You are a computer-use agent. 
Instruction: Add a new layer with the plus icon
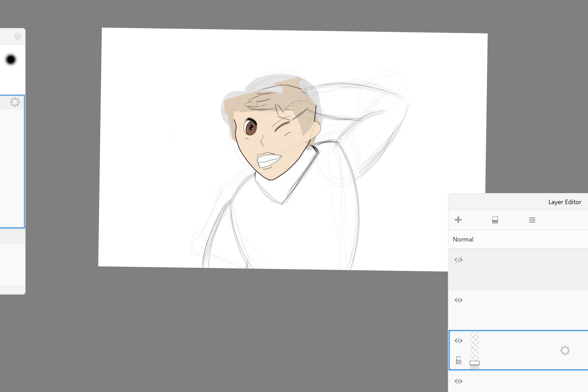click(x=458, y=220)
